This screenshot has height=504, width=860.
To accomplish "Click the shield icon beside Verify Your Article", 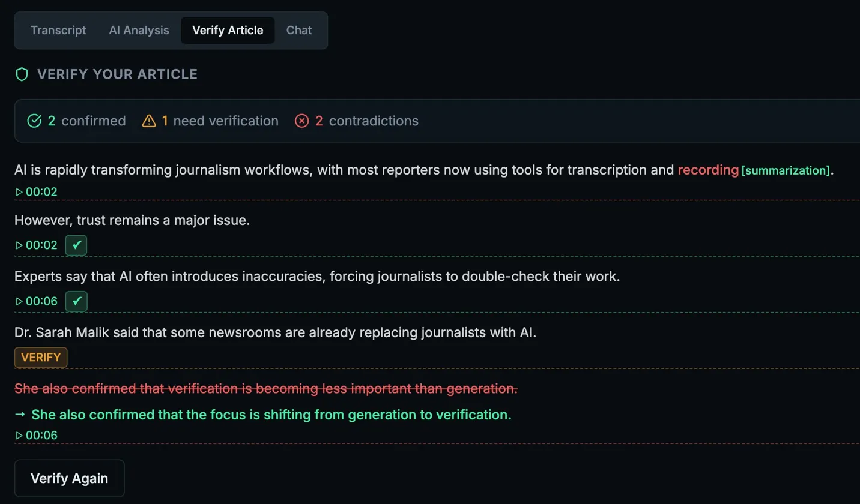I will tap(22, 74).
